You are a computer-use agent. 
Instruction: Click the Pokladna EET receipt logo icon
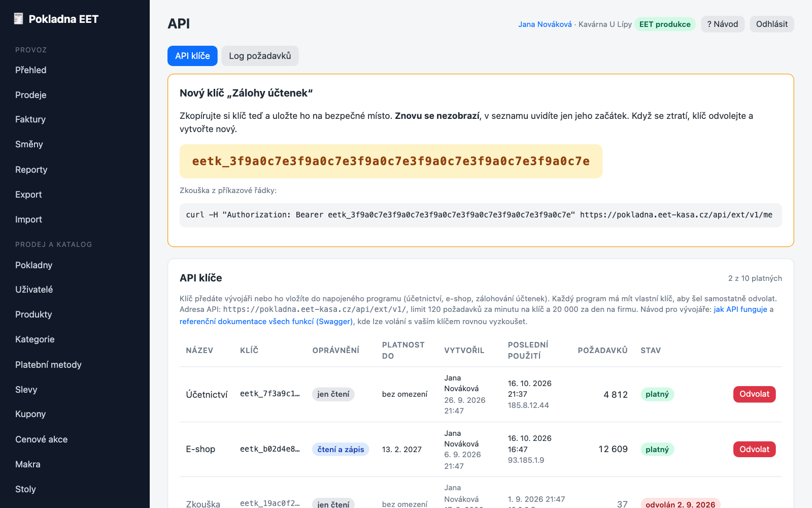click(19, 19)
